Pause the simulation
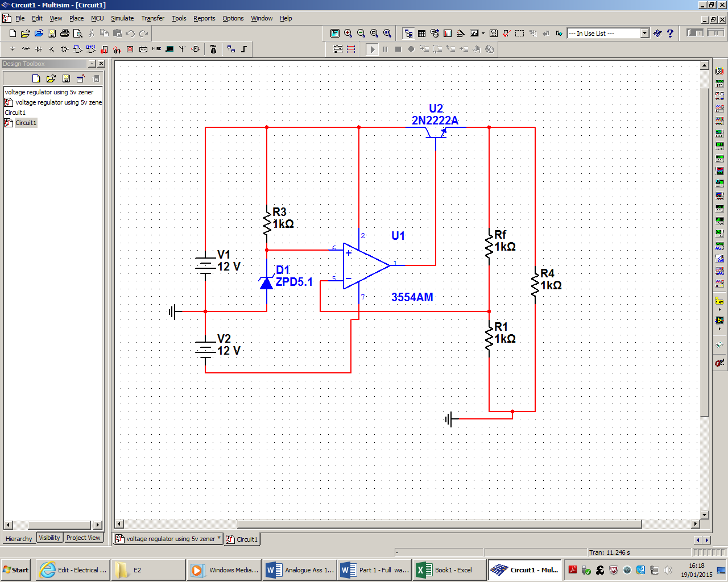The image size is (728, 582). [x=385, y=49]
